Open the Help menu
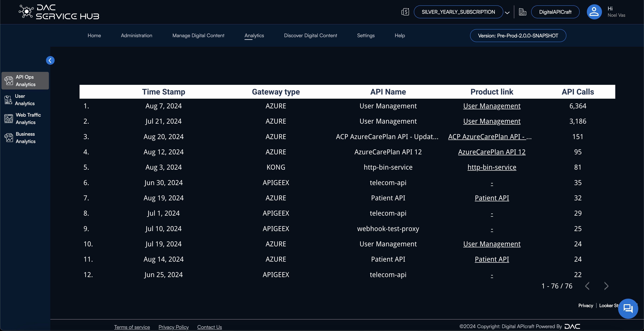The image size is (644, 331). coord(400,36)
